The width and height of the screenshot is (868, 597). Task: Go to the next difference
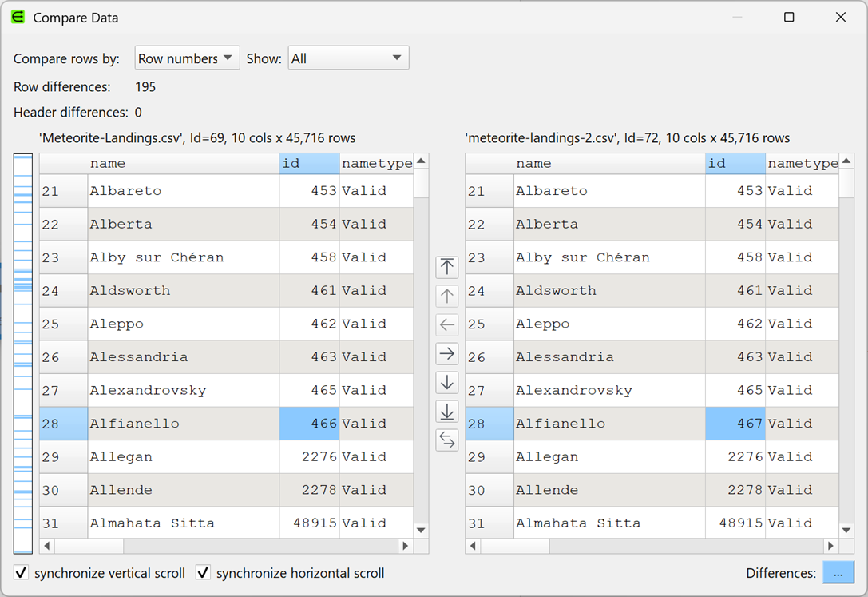click(x=446, y=383)
